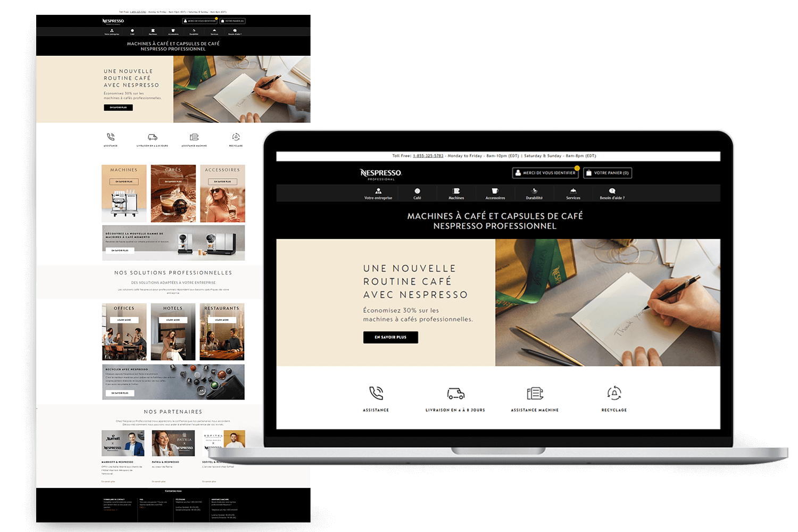Click the Recyclage icon in laptop view
Viewport: 798px width, 532px height.
click(614, 393)
